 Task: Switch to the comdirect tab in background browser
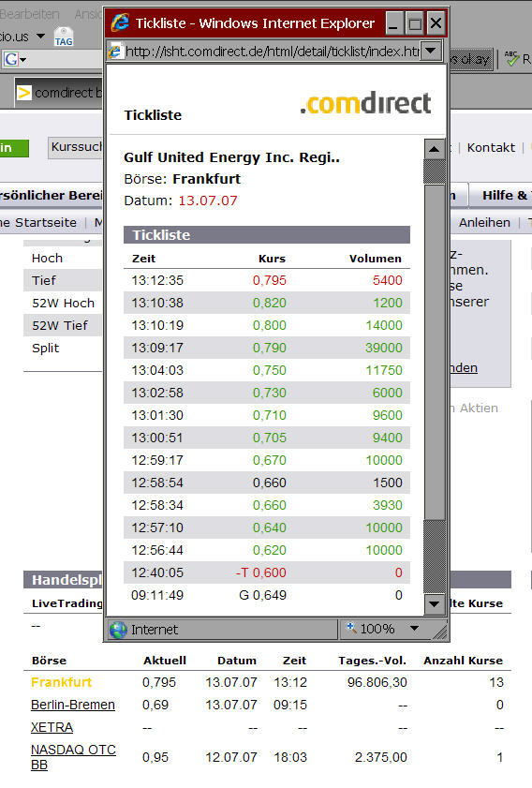[x=59, y=93]
